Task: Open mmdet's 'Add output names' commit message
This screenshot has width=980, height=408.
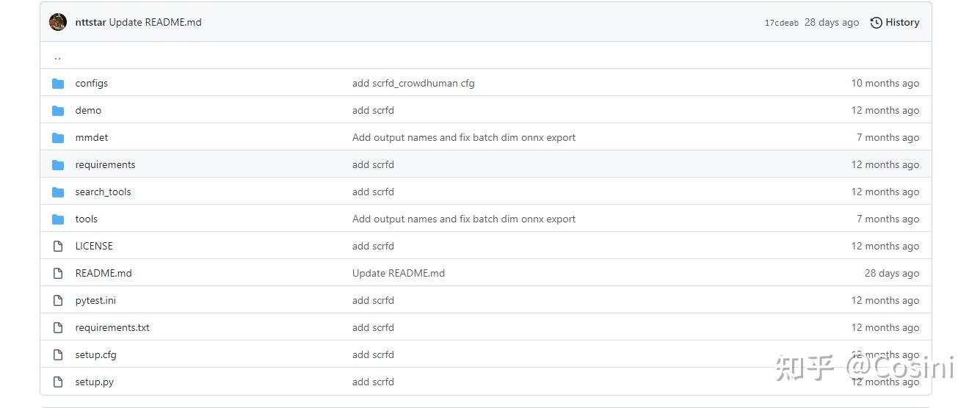Action: pyautogui.click(x=463, y=138)
